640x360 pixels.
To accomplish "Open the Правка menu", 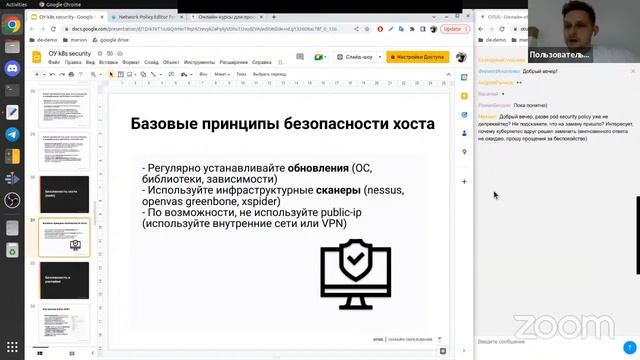I will [x=73, y=62].
